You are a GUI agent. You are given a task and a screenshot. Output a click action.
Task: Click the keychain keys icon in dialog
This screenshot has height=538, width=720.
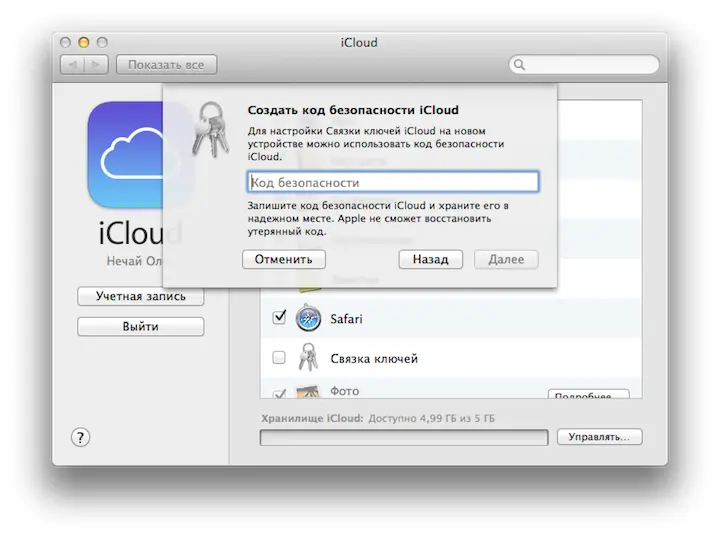coord(211,130)
